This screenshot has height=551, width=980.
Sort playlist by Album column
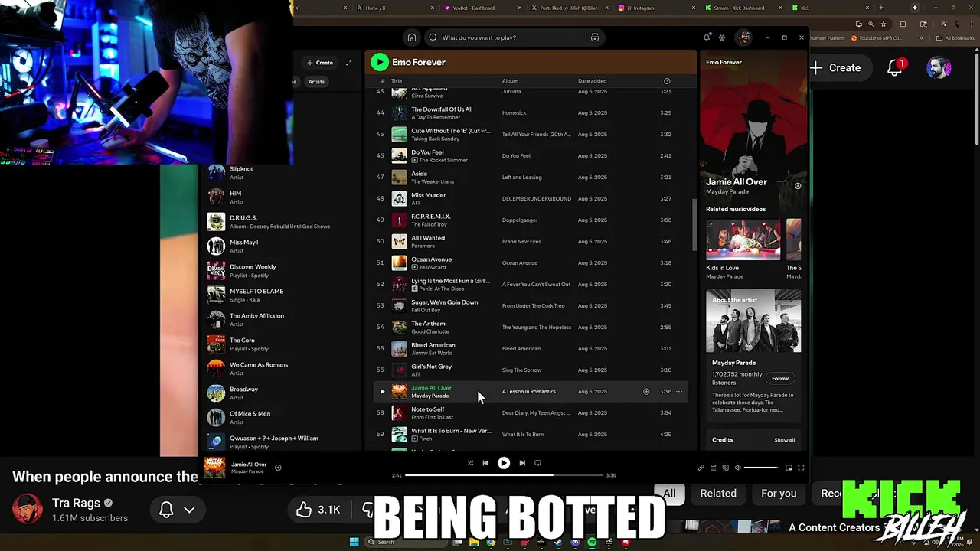pos(510,81)
